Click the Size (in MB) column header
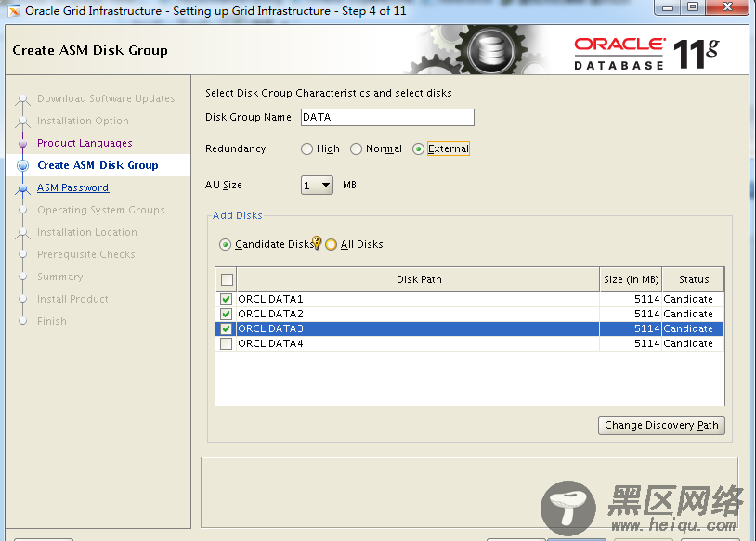 632,279
